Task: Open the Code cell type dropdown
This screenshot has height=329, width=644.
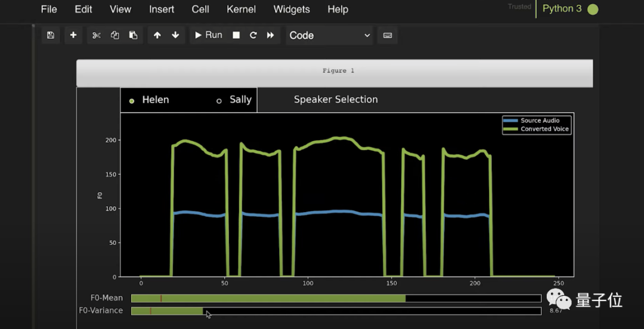Action: point(329,35)
